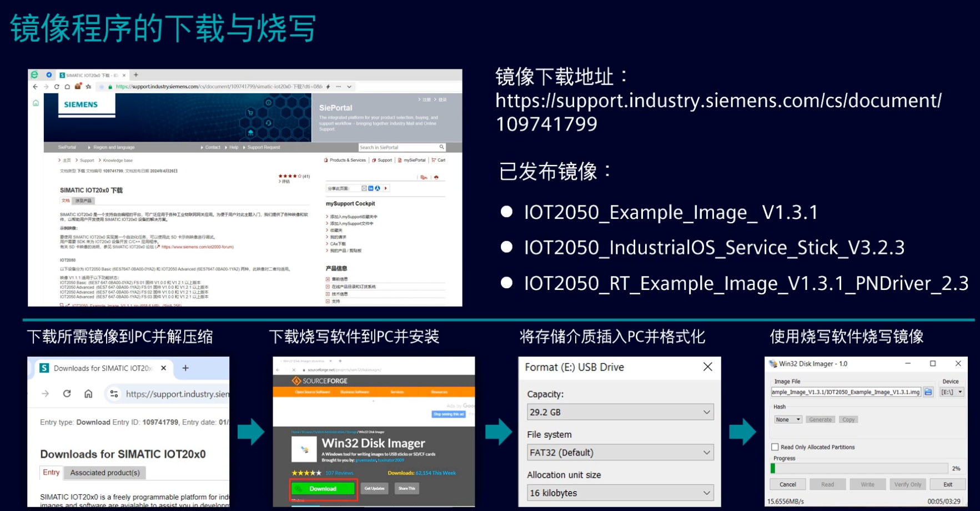Click the star rating on SourceForge page

click(x=306, y=473)
